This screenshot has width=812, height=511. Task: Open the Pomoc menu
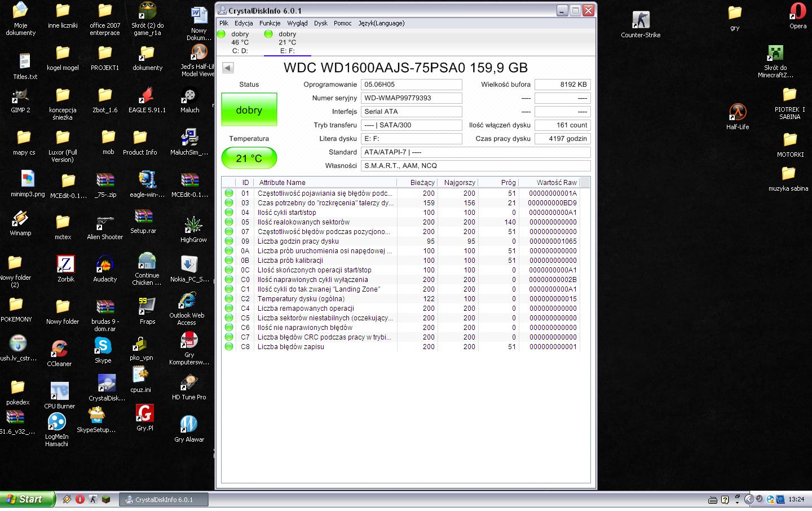[342, 23]
